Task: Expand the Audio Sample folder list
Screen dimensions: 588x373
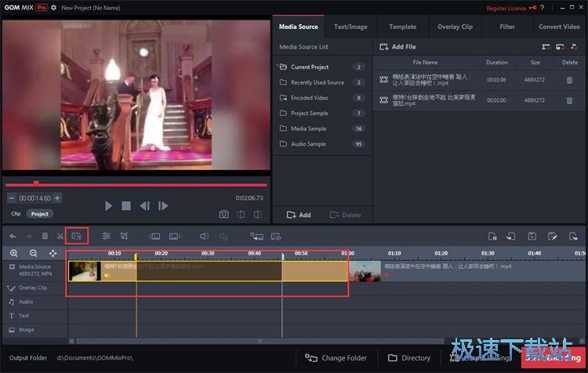Action: [x=307, y=144]
